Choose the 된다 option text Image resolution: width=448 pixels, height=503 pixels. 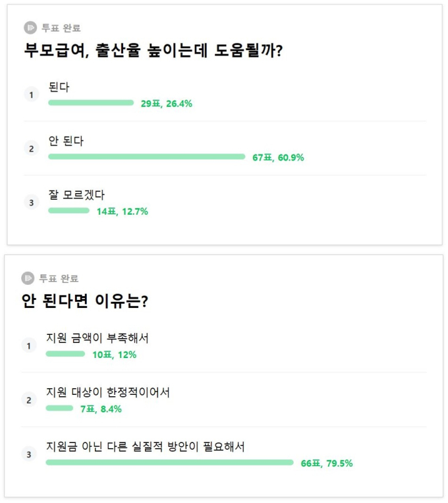[59, 87]
